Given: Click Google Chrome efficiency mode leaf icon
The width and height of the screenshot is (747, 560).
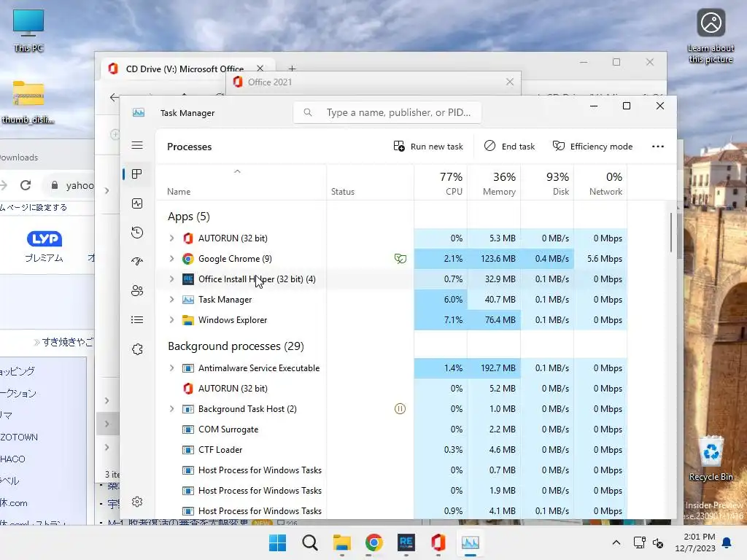Looking at the screenshot, I should pyautogui.click(x=400, y=259).
